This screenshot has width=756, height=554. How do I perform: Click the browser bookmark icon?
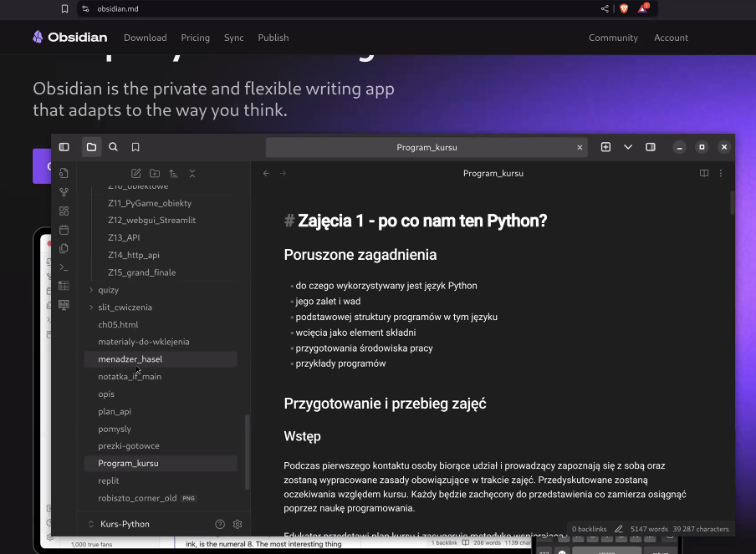64,8
